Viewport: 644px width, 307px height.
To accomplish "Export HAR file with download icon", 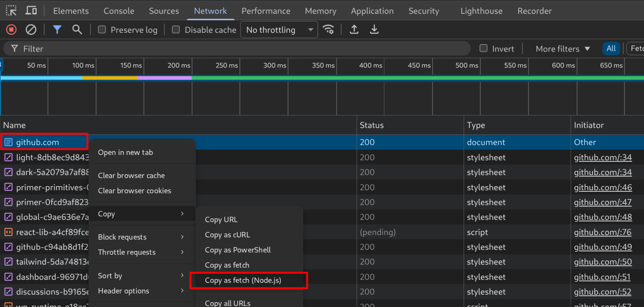I will click(x=374, y=30).
